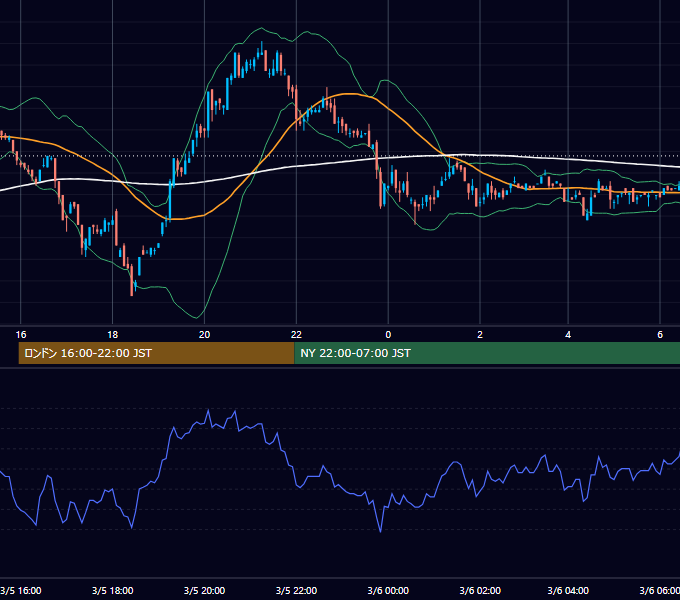This screenshot has width=680, height=600.
Task: Click hour label 18 on price chart axis
Action: coord(112,335)
